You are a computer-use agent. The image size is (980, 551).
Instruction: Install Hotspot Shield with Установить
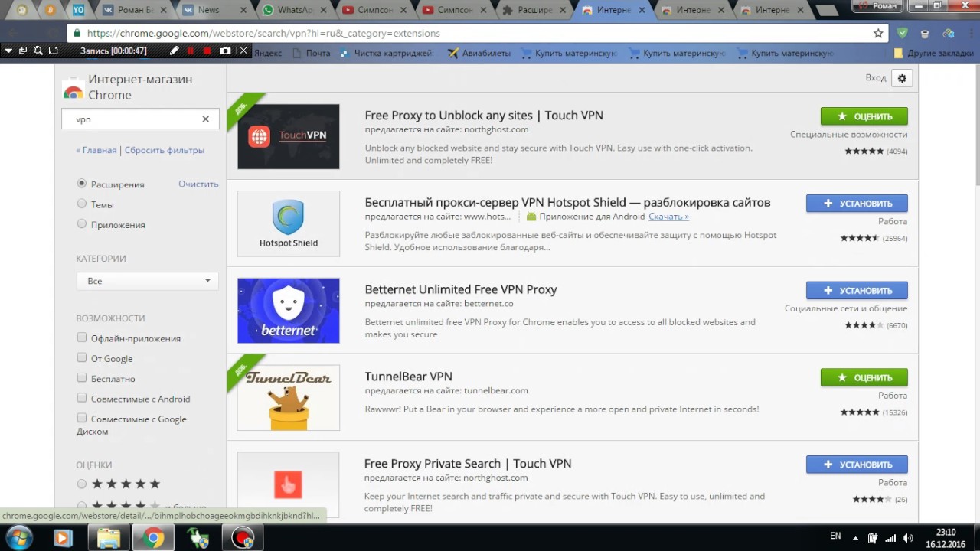pyautogui.click(x=857, y=204)
